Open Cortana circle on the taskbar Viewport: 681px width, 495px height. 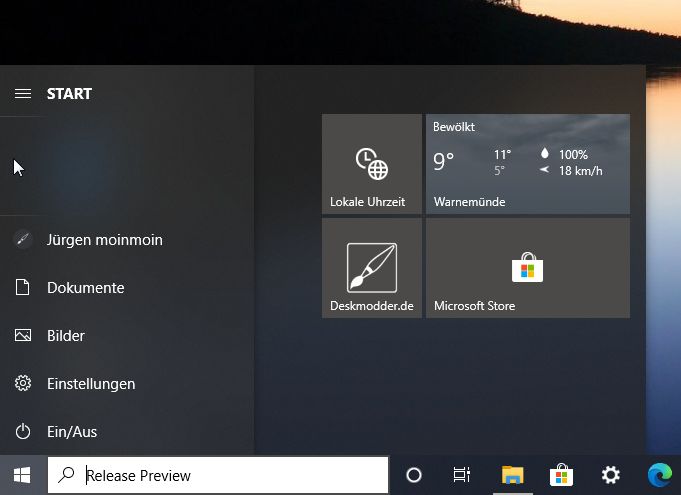coord(414,475)
